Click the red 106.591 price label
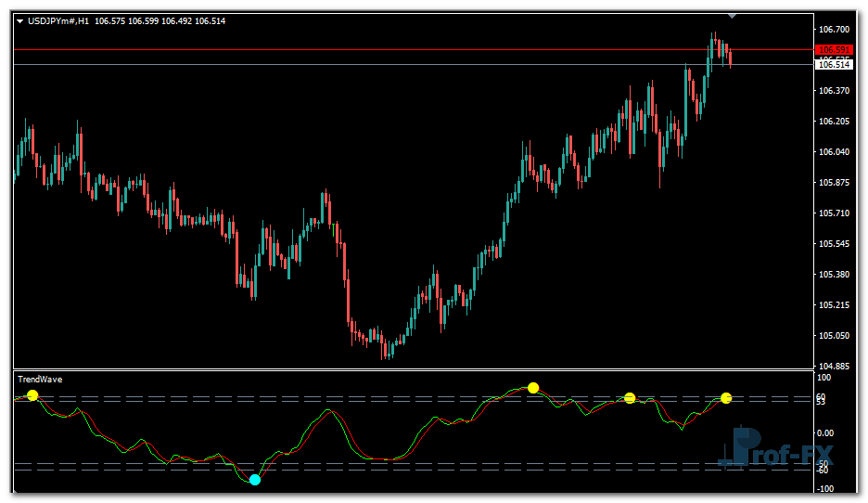This screenshot has width=868, height=503. point(834,50)
